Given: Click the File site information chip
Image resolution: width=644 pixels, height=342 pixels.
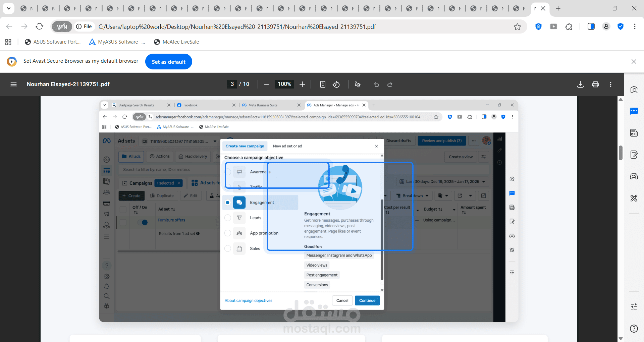Looking at the screenshot, I should coord(84,26).
